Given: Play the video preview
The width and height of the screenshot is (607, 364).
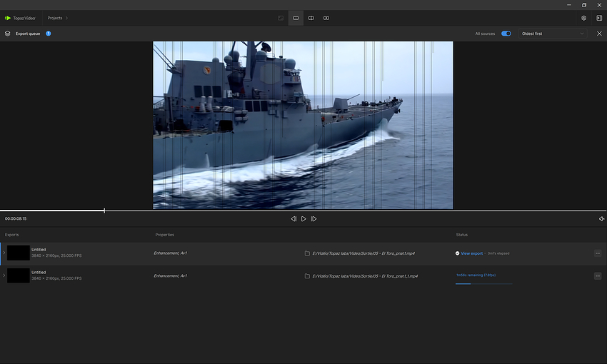Looking at the screenshot, I should tap(303, 219).
